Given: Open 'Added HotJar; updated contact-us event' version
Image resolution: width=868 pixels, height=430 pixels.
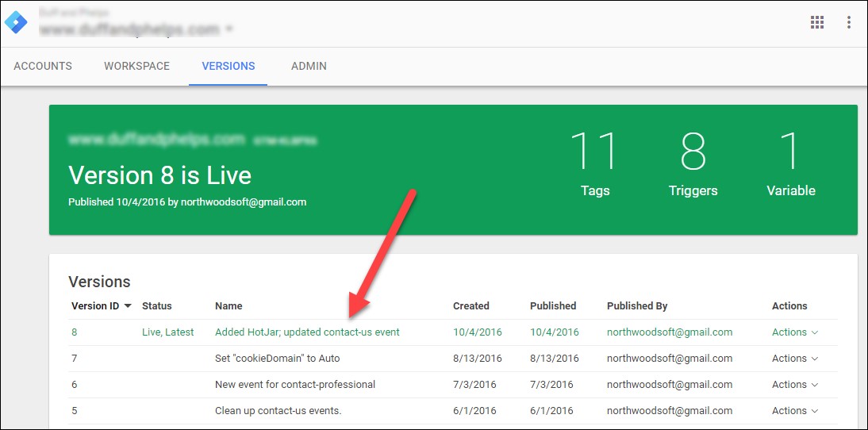Looking at the screenshot, I should point(307,332).
